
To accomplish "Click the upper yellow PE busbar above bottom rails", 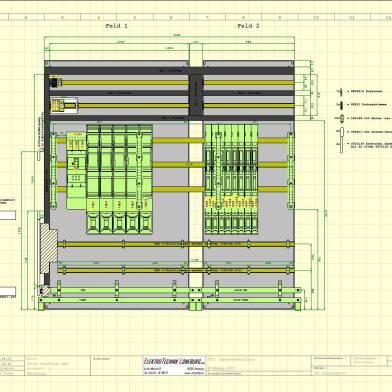I will (x=176, y=244).
